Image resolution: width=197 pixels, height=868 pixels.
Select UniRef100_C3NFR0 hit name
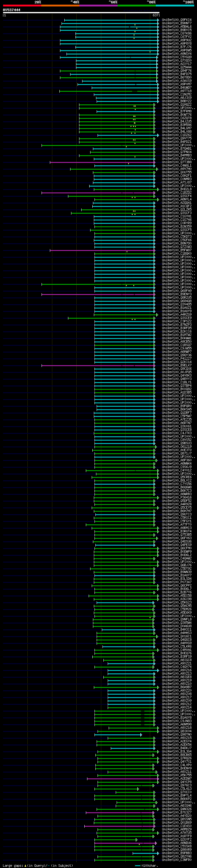(177, 860)
